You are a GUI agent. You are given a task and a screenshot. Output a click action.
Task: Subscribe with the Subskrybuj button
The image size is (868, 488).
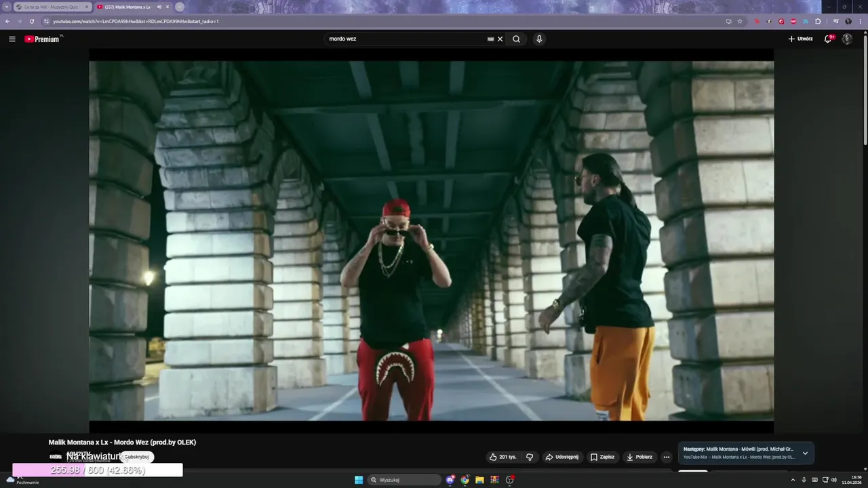pyautogui.click(x=137, y=457)
